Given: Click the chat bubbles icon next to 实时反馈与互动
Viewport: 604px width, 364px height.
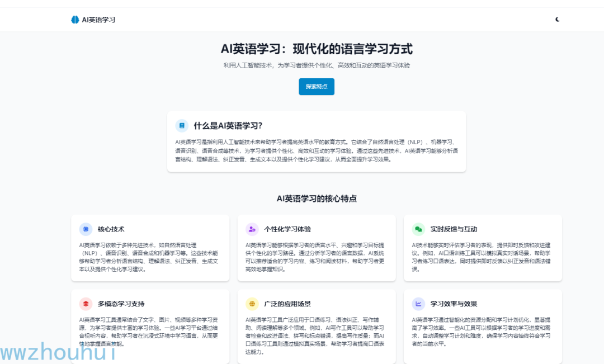Looking at the screenshot, I should (418, 229).
